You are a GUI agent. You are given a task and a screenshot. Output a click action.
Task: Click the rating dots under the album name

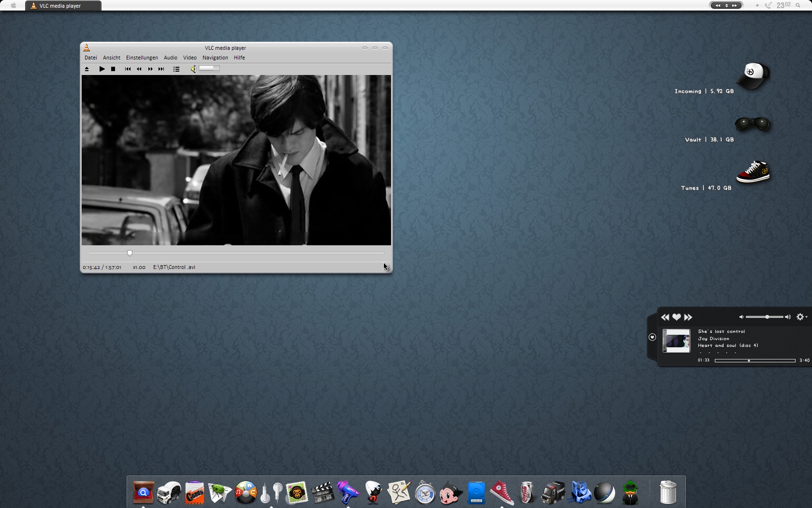click(718, 353)
